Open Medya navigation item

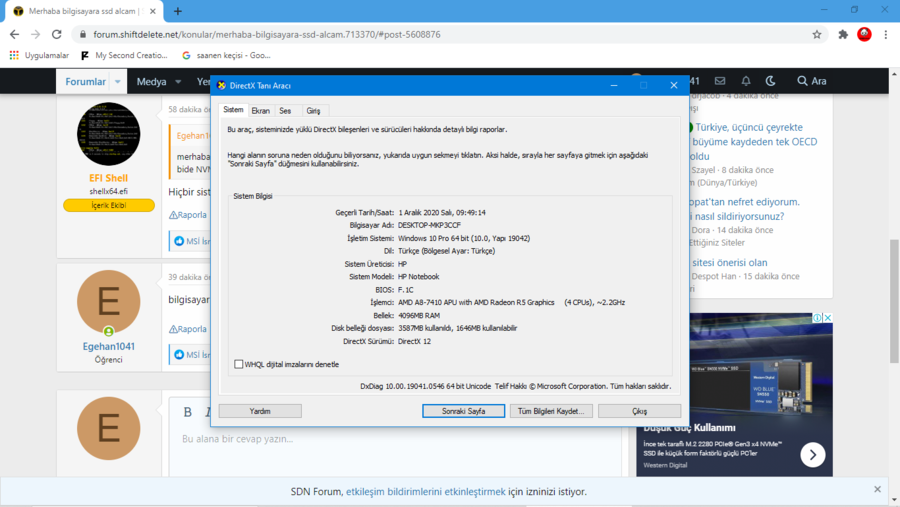click(x=152, y=82)
